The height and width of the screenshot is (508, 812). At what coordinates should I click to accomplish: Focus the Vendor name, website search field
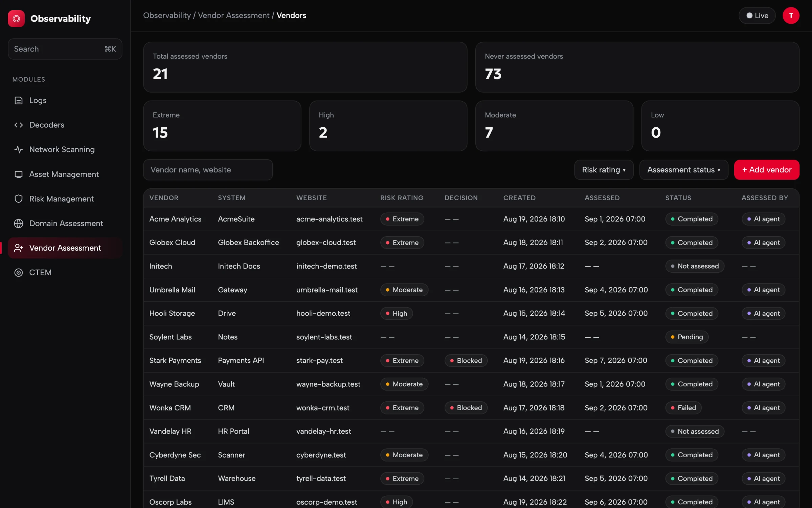(x=208, y=170)
